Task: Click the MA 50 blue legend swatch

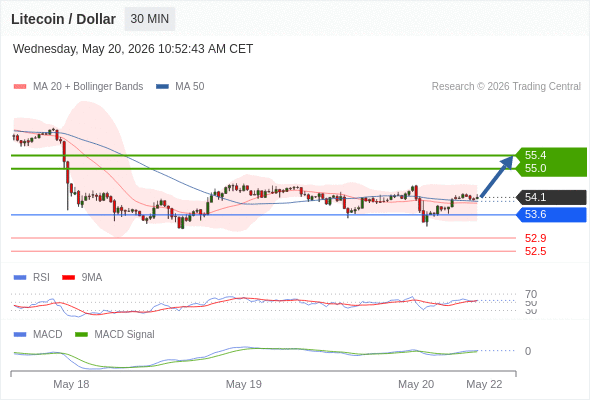Action: click(162, 87)
